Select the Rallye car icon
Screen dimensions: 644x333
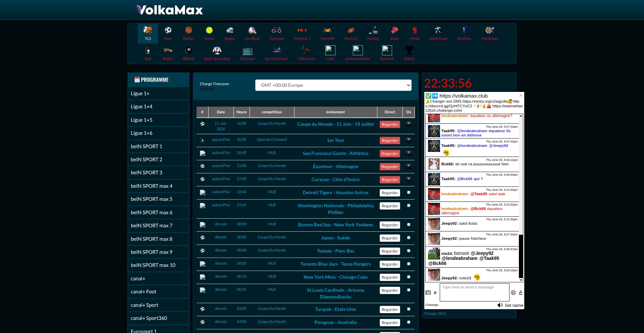168,51
